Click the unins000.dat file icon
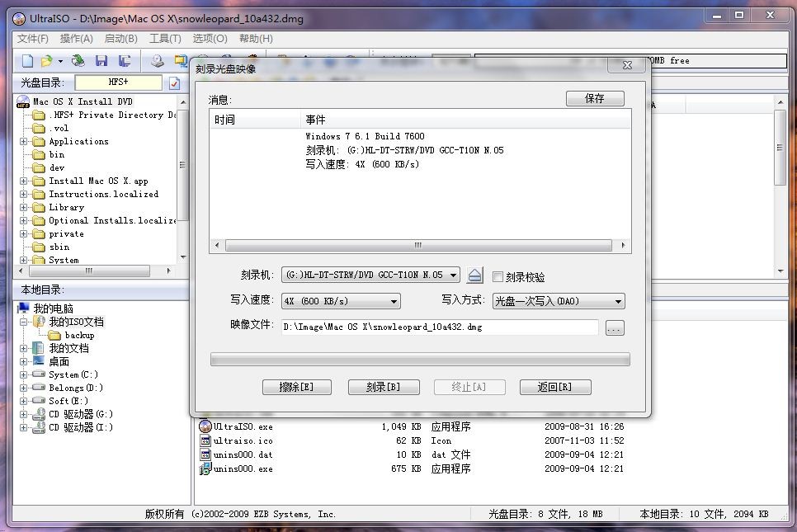 (205, 454)
